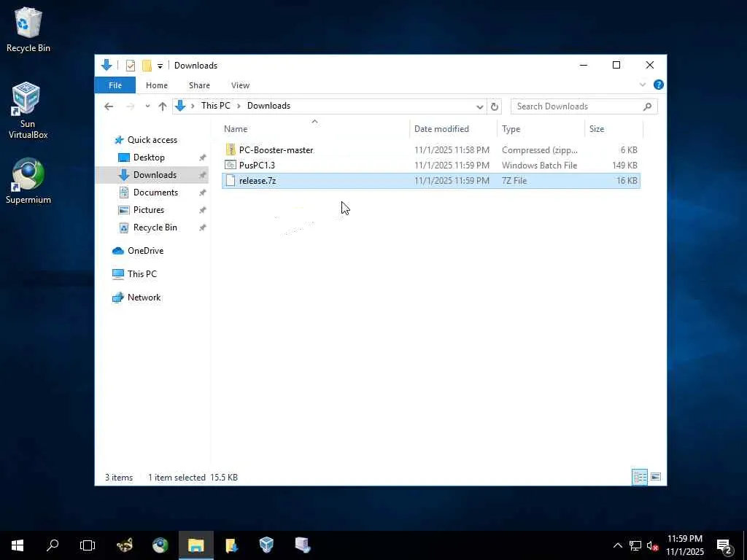Launch Sun VirtualBox from desktop

coord(28,111)
